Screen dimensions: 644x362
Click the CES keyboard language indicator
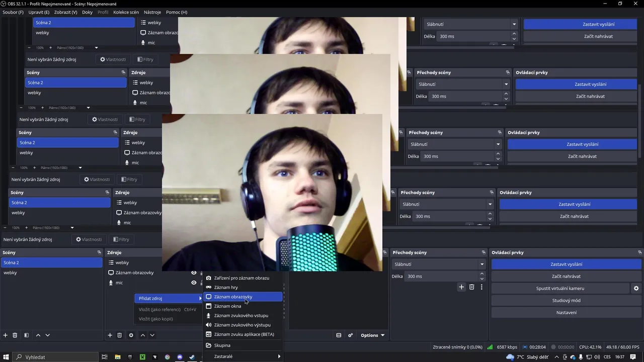click(607, 357)
